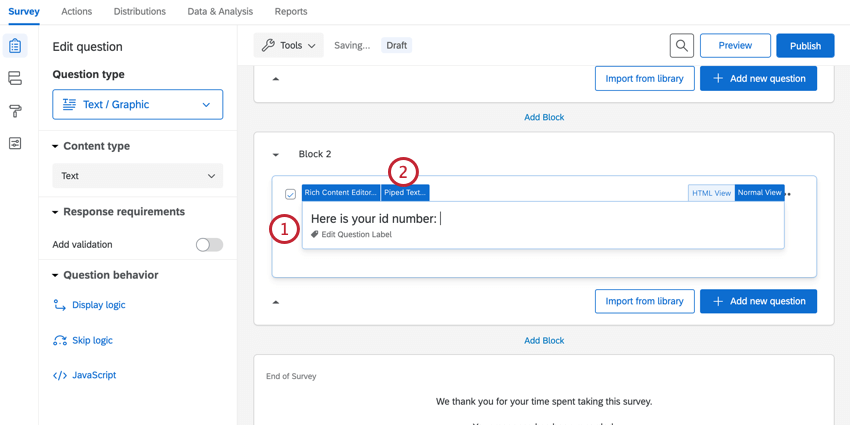Open the Question type dropdown
Image resolution: width=850 pixels, height=425 pixels.
pos(137,104)
